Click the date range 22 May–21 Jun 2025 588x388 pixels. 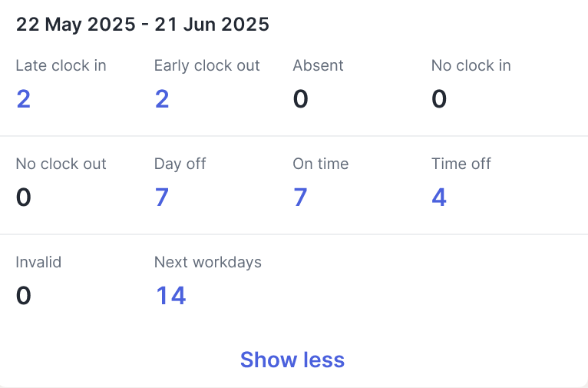tap(143, 25)
